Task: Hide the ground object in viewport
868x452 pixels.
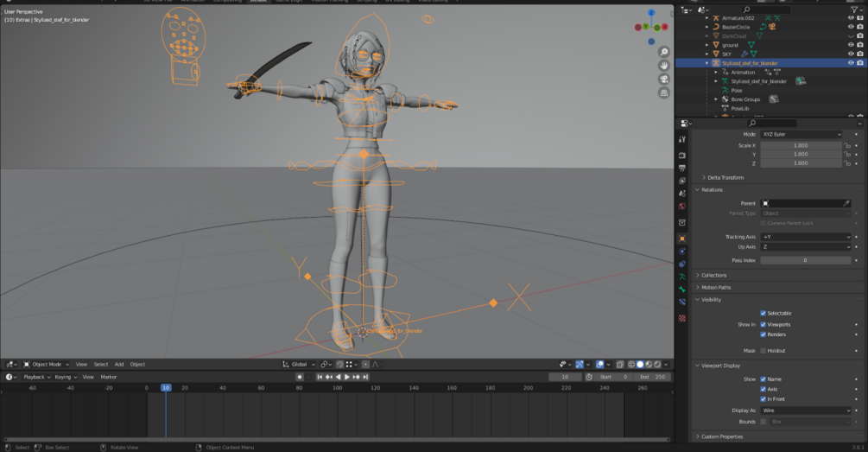Action: pos(851,45)
